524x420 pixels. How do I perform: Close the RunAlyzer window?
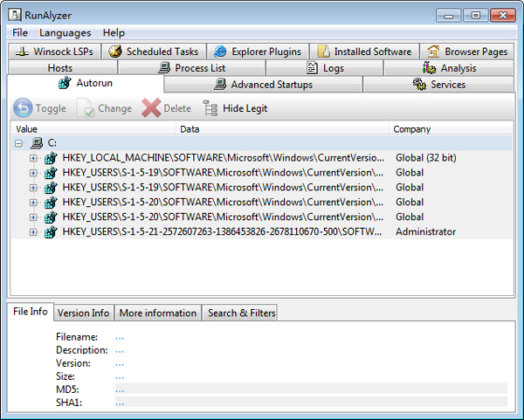[x=503, y=16]
